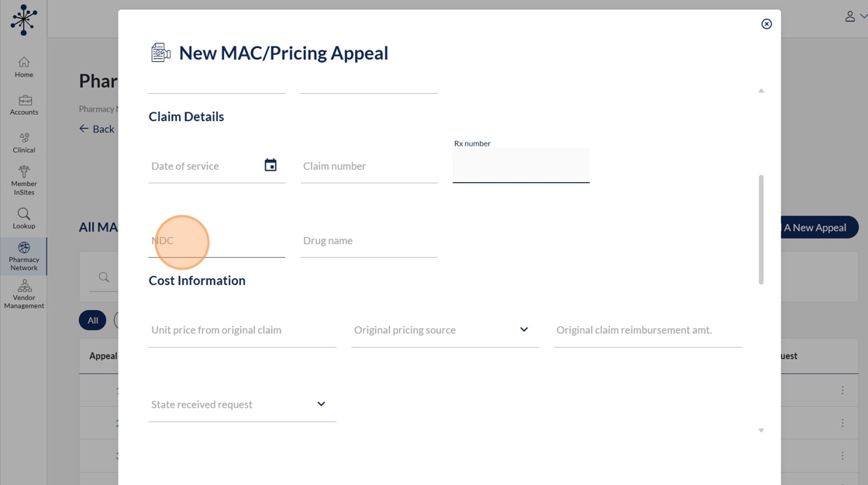Click into the NDC field

point(217,241)
